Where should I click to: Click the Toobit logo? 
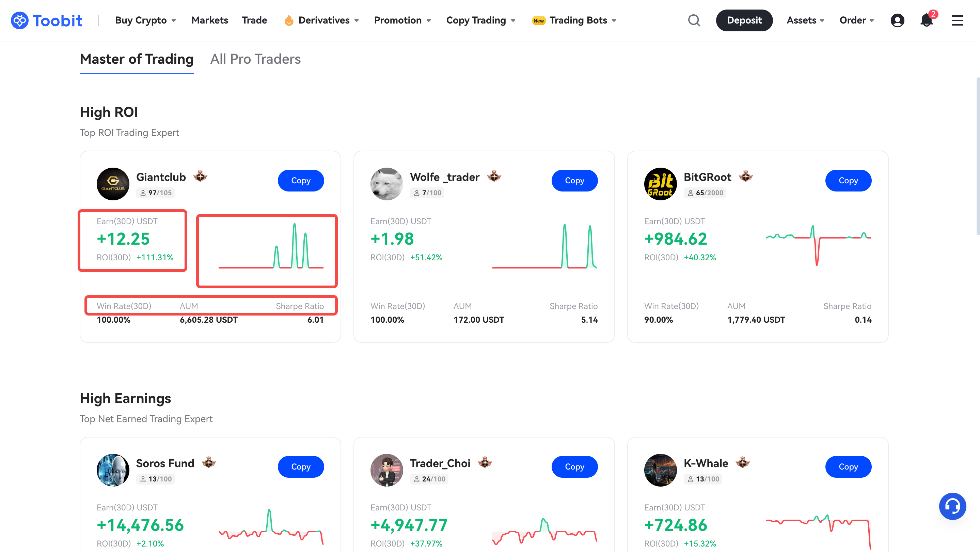46,20
